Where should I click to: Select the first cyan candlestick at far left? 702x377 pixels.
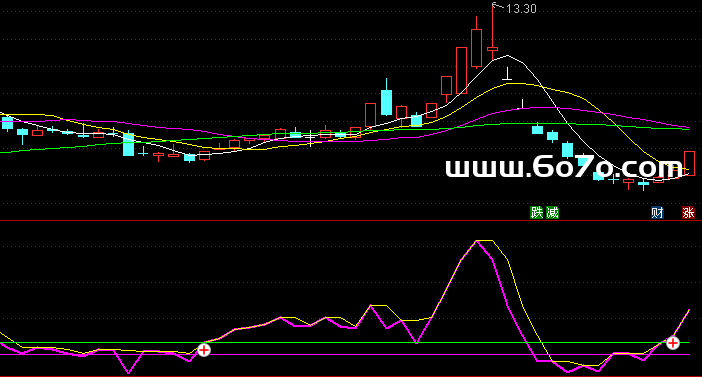7,123
